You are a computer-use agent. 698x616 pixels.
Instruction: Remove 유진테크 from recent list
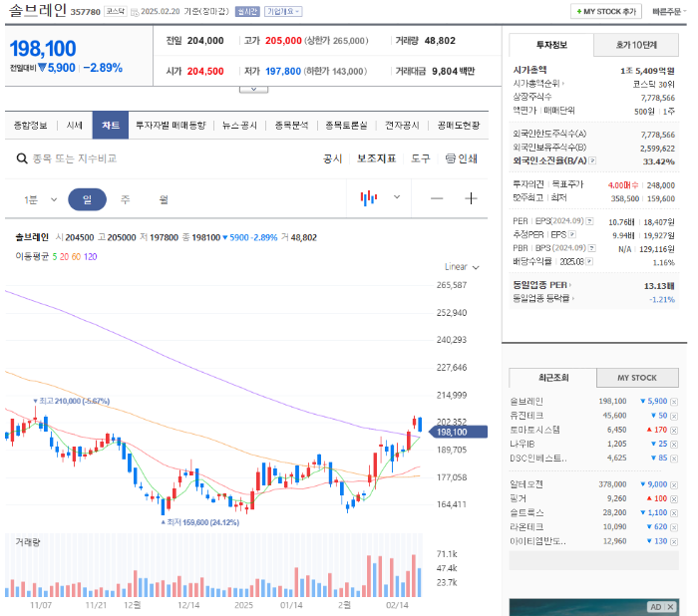674,417
